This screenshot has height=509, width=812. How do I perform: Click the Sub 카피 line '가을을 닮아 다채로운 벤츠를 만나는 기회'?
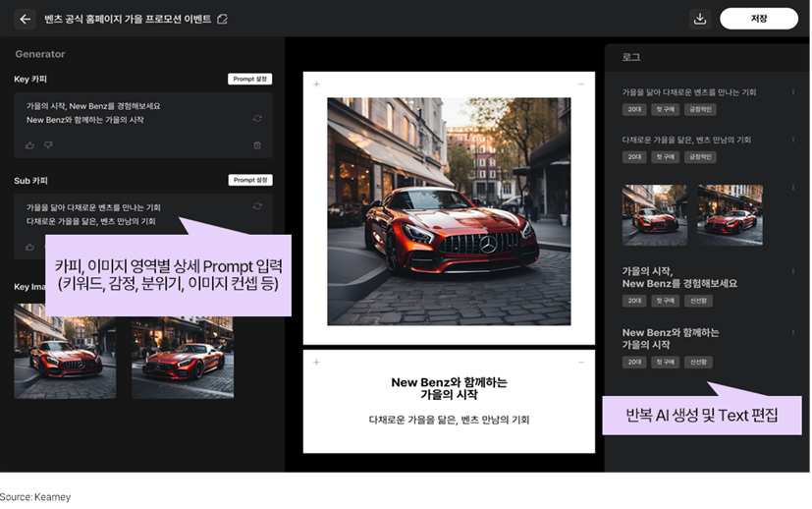click(93, 207)
